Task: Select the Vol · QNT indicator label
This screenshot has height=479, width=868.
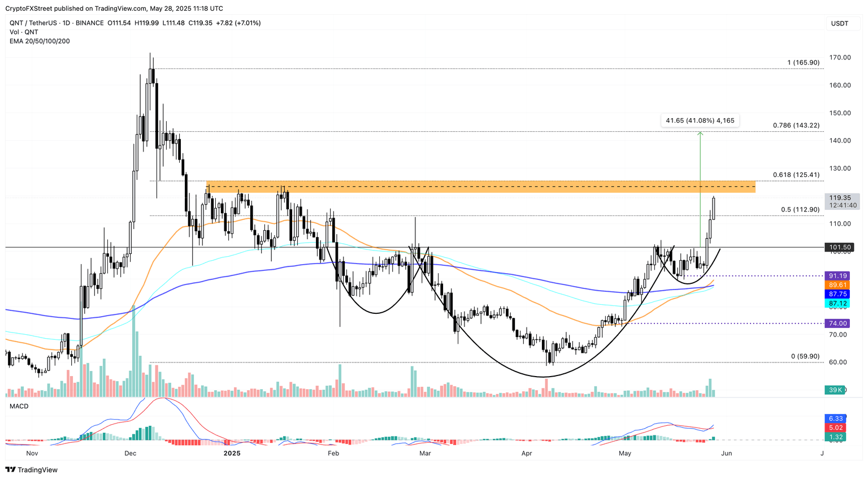Action: tap(24, 32)
